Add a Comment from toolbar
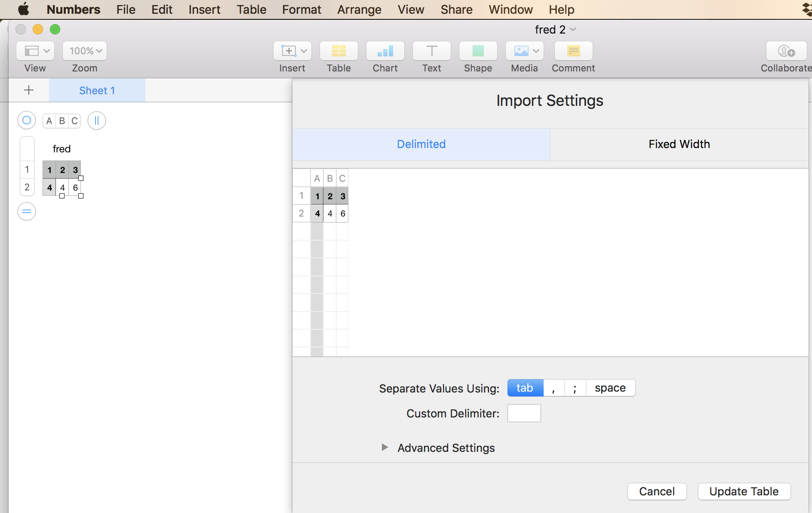 click(x=574, y=51)
